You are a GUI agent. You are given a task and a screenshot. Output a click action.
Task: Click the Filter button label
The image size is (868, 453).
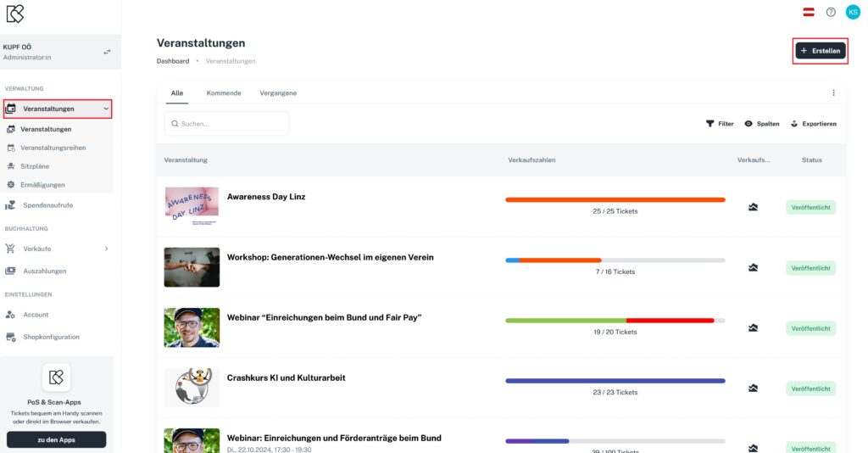[726, 124]
